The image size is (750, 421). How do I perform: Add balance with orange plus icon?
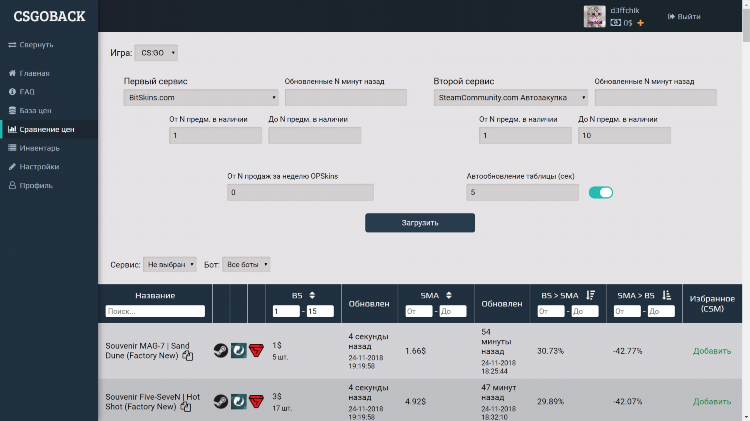(640, 23)
